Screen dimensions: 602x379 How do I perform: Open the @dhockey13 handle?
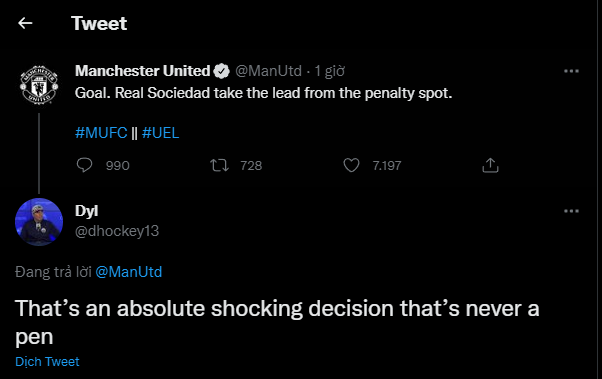click(117, 231)
